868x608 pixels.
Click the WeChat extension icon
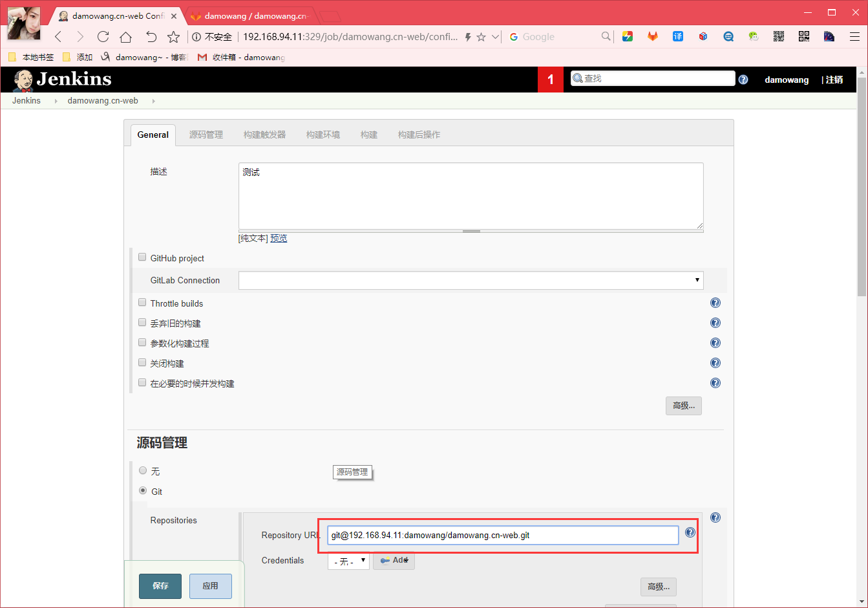click(754, 36)
